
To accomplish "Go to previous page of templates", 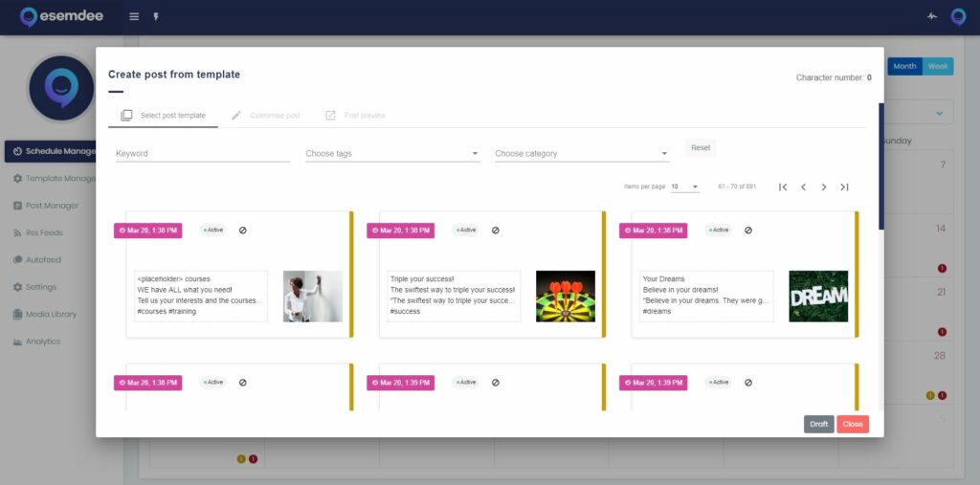I will point(804,187).
